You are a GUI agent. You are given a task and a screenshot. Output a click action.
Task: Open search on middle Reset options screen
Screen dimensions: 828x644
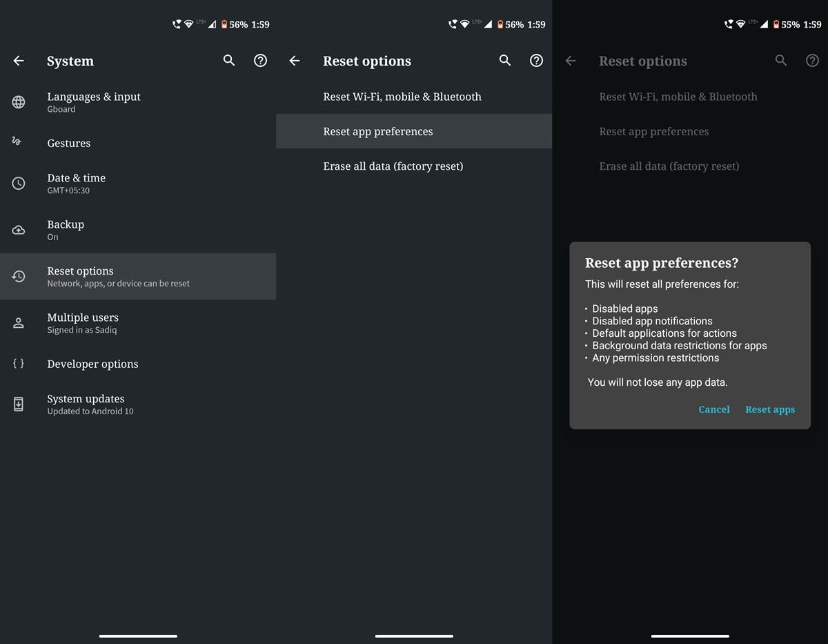505,61
